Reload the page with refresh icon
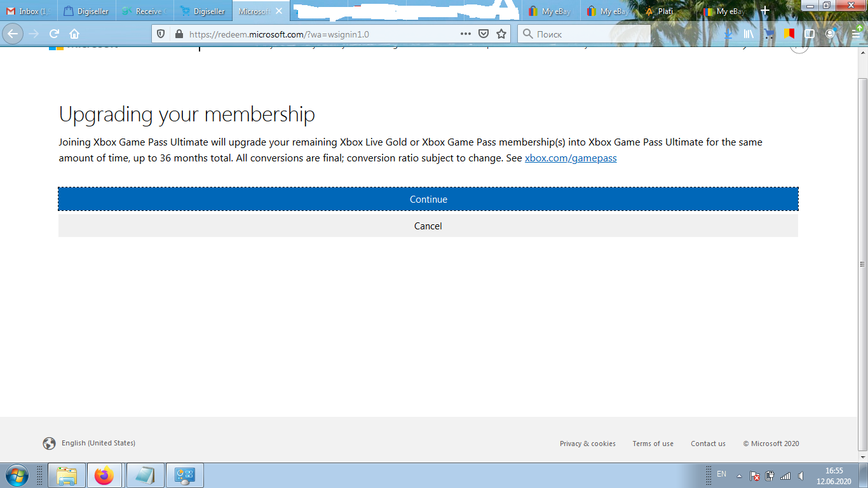Screen dimensions: 868x488 pyautogui.click(x=55, y=34)
